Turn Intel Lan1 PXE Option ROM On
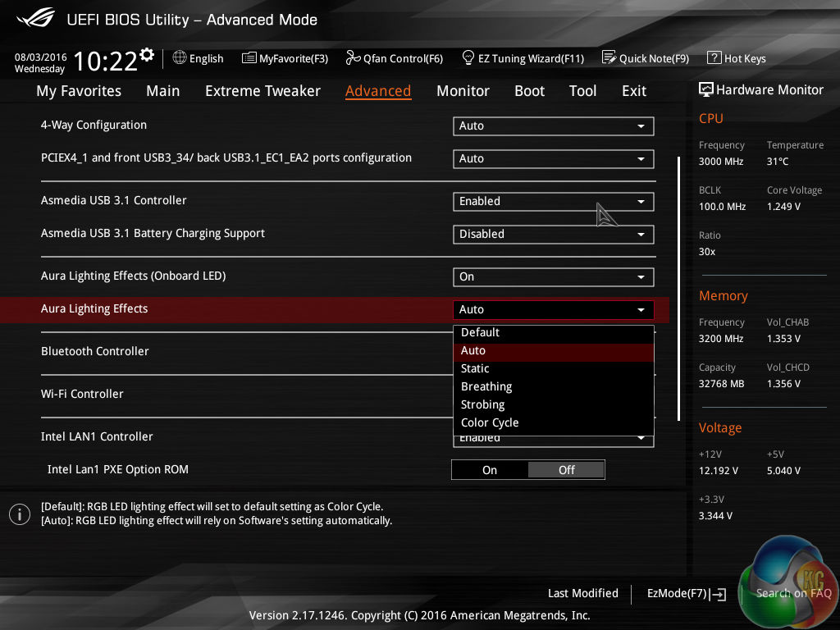 click(490, 470)
